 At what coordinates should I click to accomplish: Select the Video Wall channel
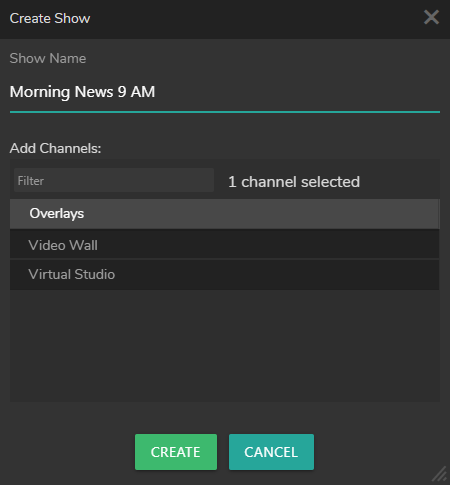tap(225, 245)
